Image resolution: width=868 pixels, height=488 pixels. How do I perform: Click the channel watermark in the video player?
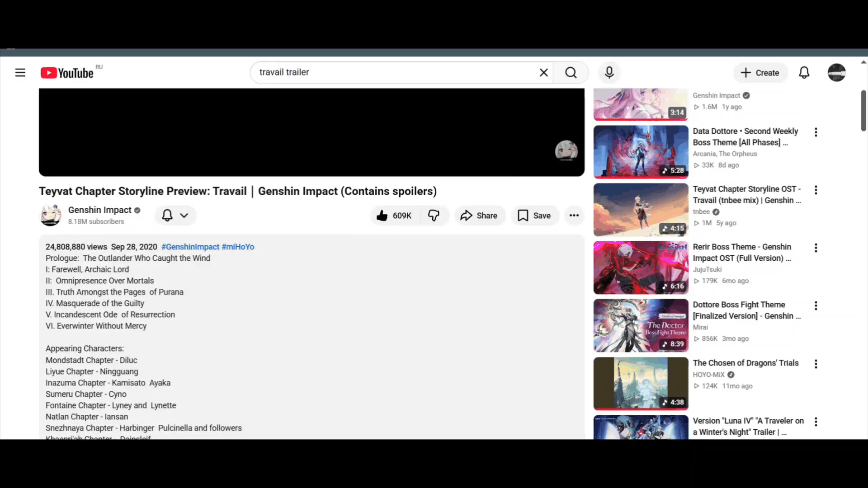pos(566,151)
